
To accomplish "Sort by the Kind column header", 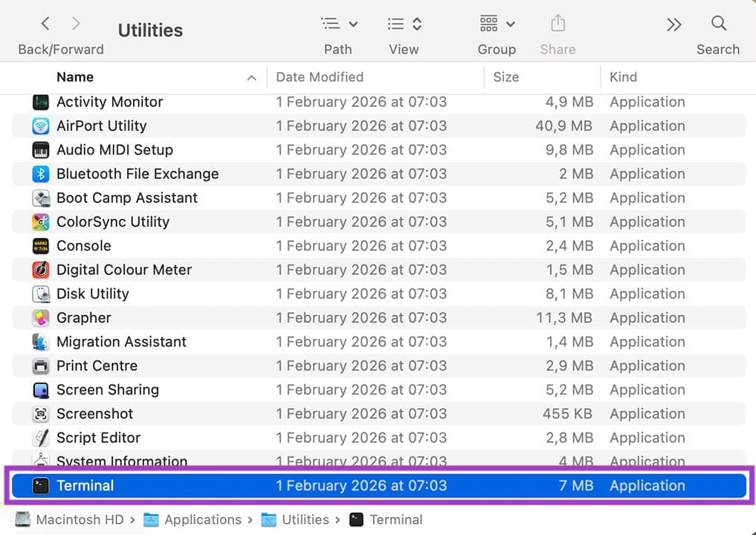I will 623,77.
